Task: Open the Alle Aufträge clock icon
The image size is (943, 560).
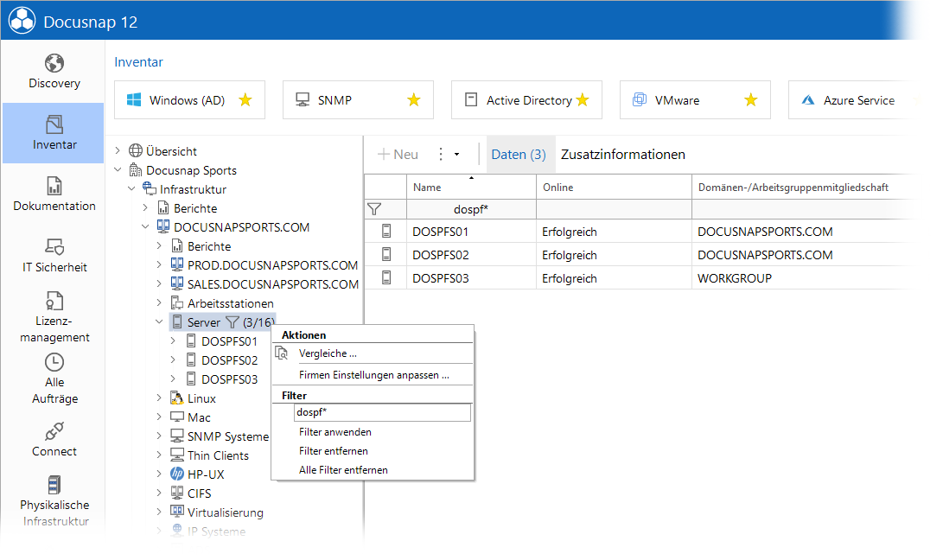Action: [54, 362]
